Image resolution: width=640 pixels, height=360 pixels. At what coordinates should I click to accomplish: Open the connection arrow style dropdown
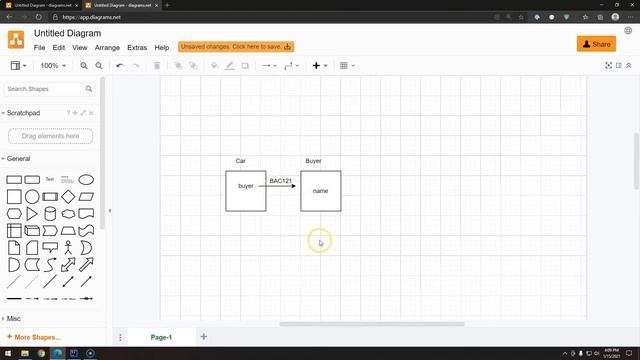pos(269,66)
